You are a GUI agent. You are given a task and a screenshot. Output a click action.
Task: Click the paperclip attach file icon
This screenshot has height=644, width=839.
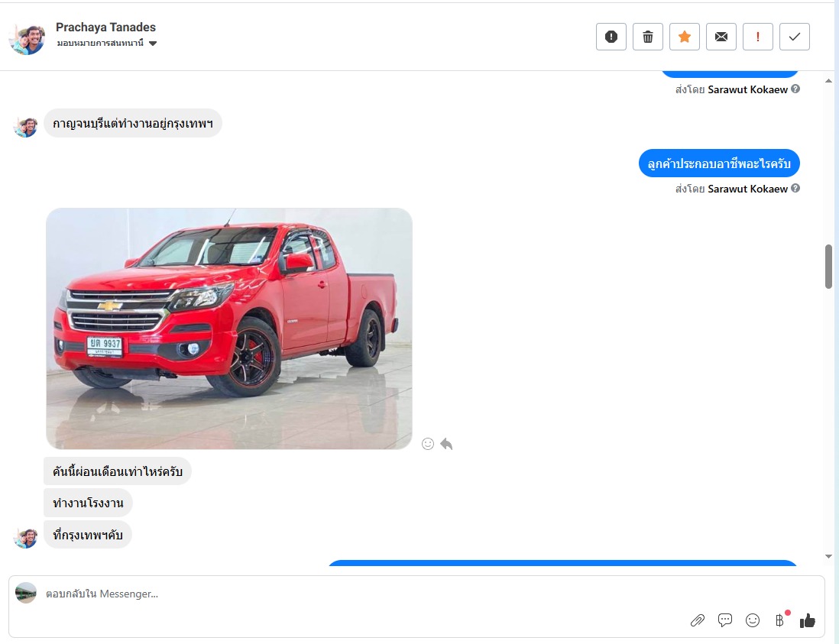tap(697, 620)
